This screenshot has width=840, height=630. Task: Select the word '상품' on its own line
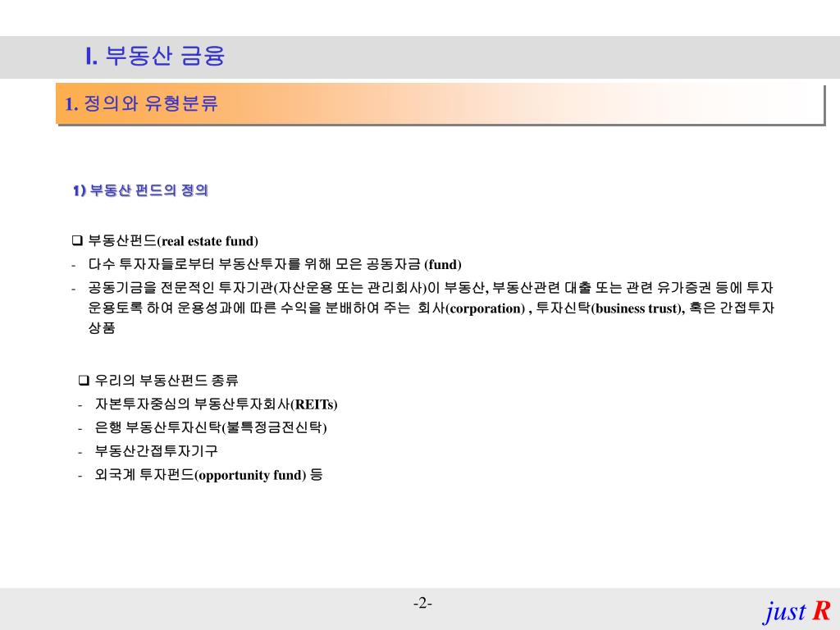coord(102,328)
